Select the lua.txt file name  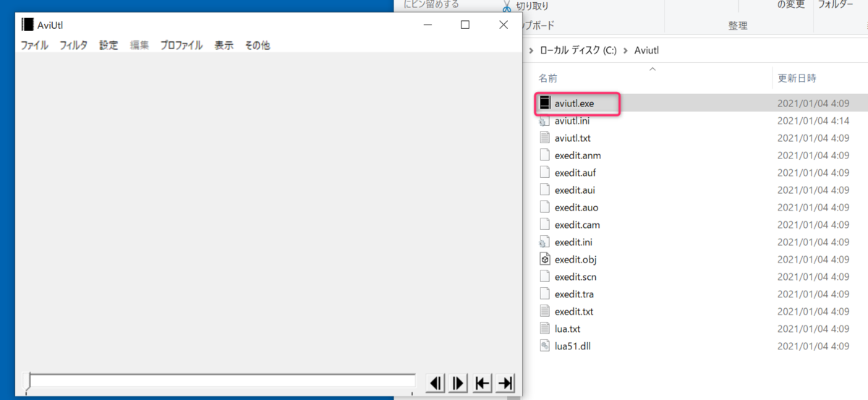568,329
